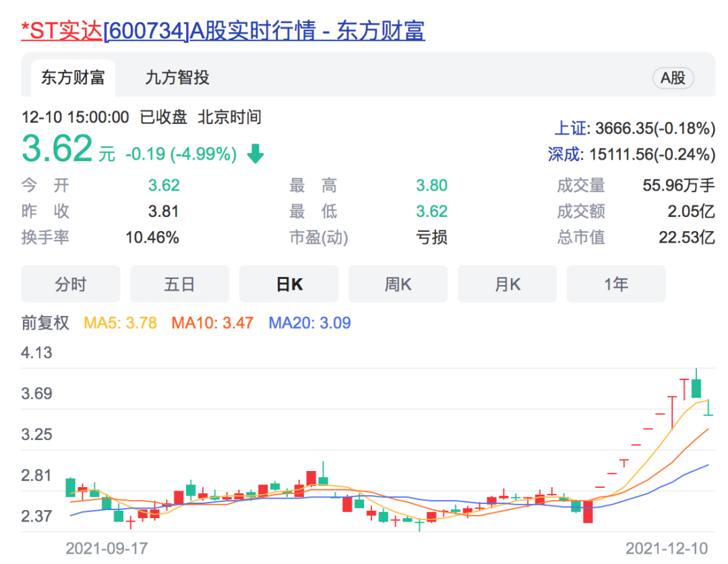Click the 已收盘 status text
Viewport: 728px width, 564px height.
[163, 117]
